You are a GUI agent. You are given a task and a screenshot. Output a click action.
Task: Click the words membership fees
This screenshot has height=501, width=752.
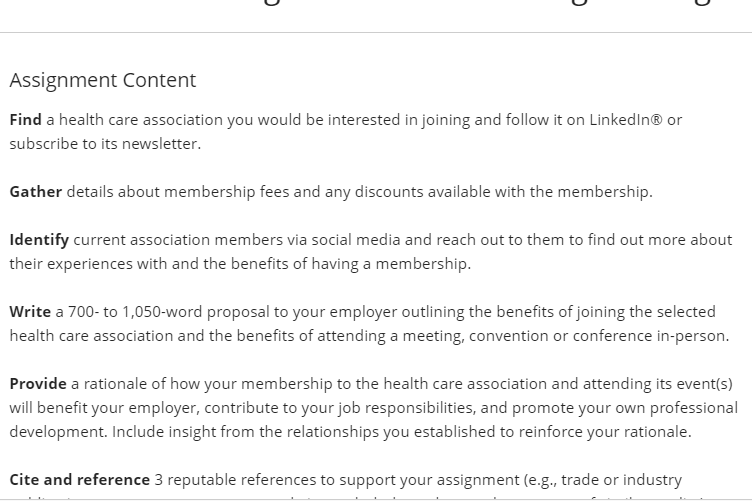(x=226, y=191)
